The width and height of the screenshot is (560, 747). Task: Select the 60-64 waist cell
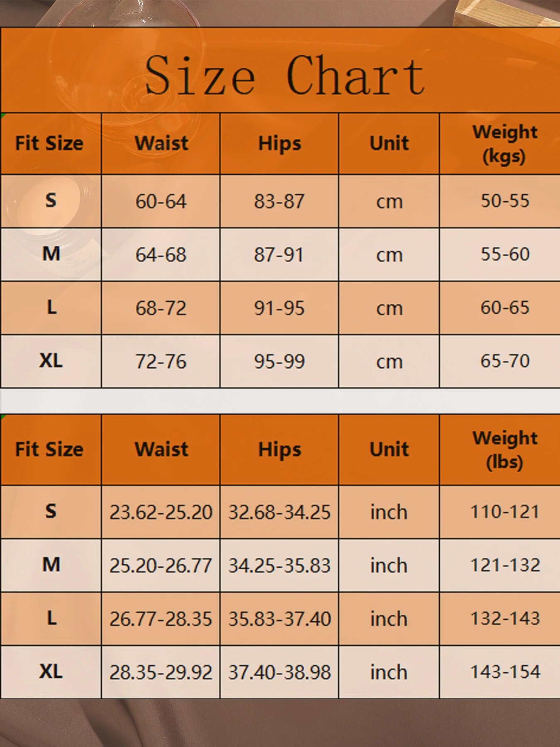[x=161, y=202]
